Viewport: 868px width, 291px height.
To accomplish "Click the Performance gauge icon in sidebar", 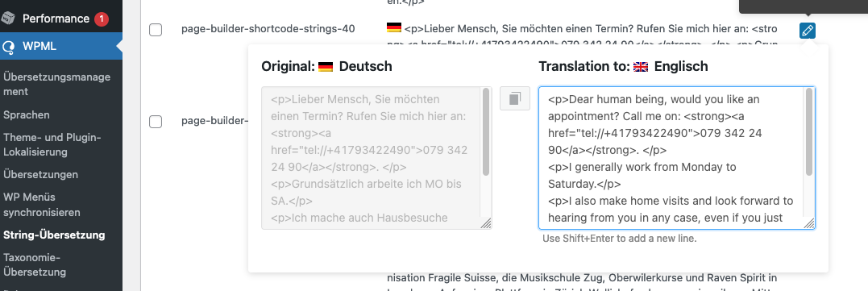I will 9,19.
